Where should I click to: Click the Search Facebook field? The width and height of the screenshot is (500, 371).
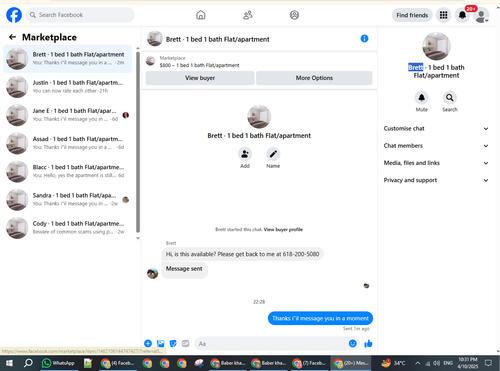click(x=80, y=15)
